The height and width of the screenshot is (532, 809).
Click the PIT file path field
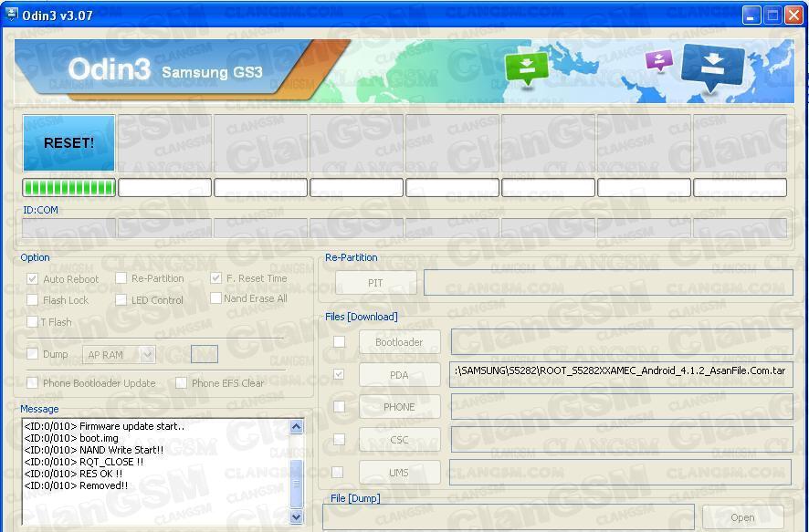coord(608,283)
